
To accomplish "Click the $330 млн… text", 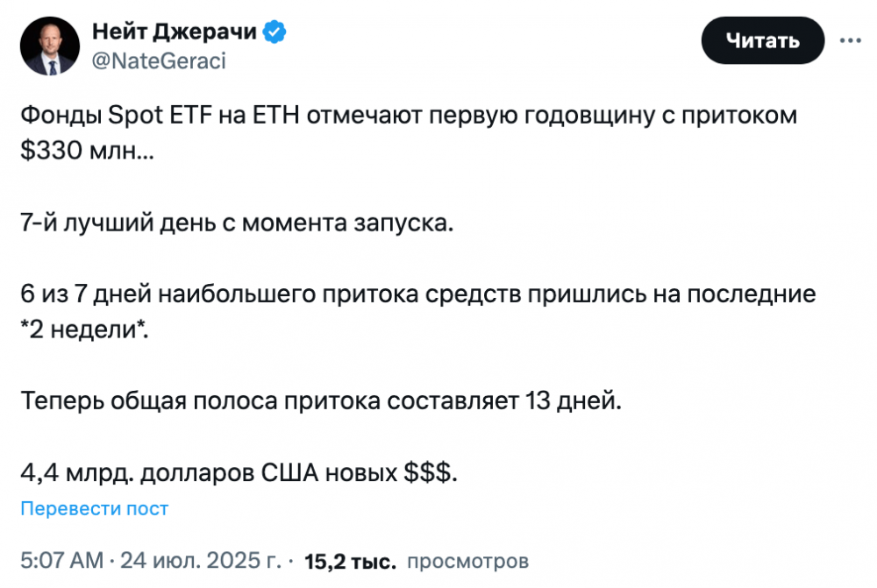I will (87, 151).
